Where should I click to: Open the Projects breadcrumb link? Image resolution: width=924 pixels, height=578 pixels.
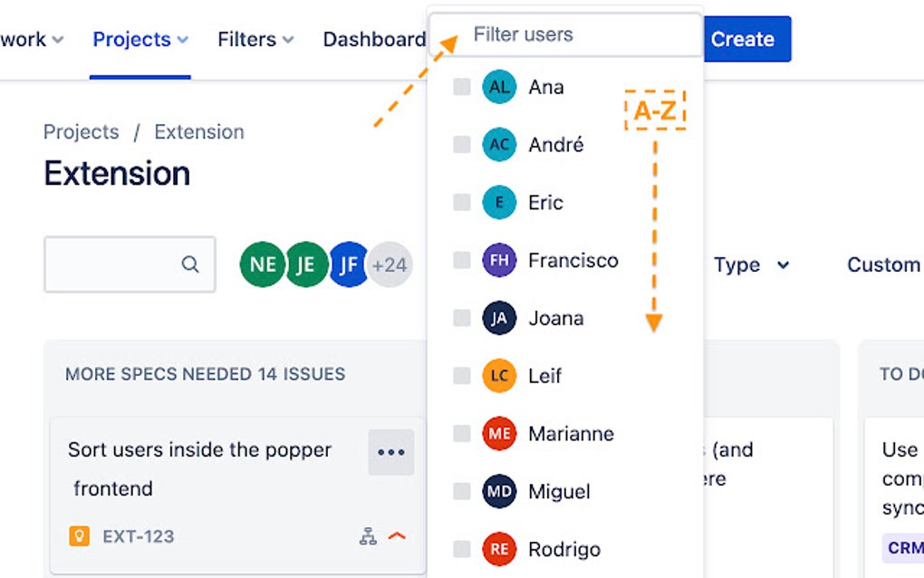81,131
